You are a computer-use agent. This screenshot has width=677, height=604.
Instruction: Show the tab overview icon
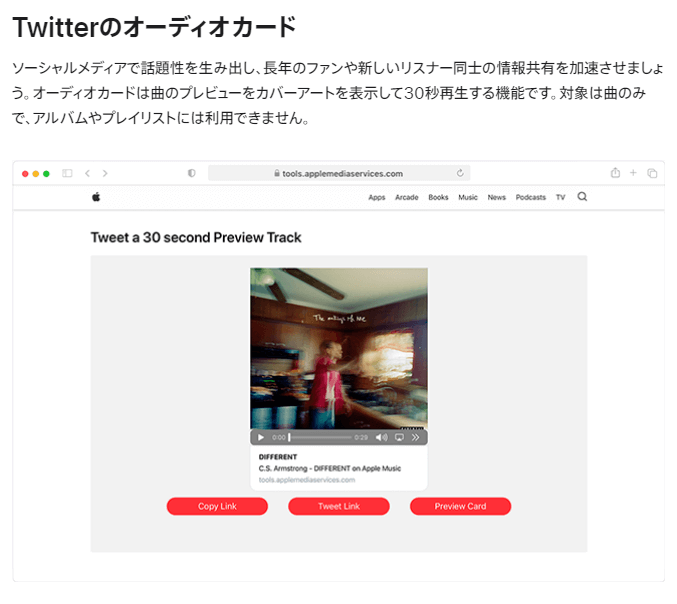pos(652,173)
